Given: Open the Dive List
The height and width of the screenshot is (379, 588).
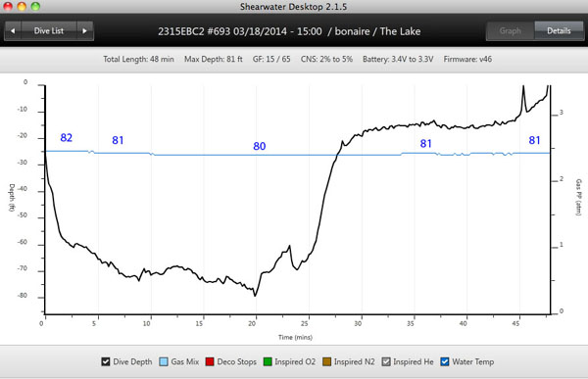Looking at the screenshot, I should coord(49,30).
